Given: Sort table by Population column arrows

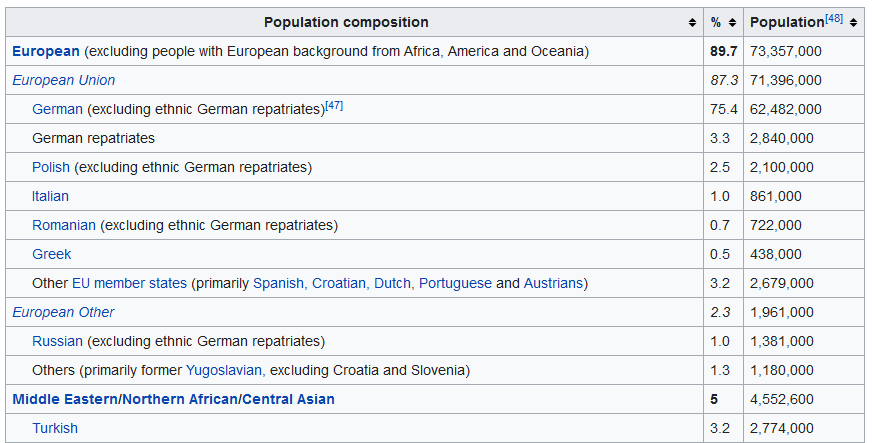Looking at the screenshot, I should pyautogui.click(x=853, y=22).
